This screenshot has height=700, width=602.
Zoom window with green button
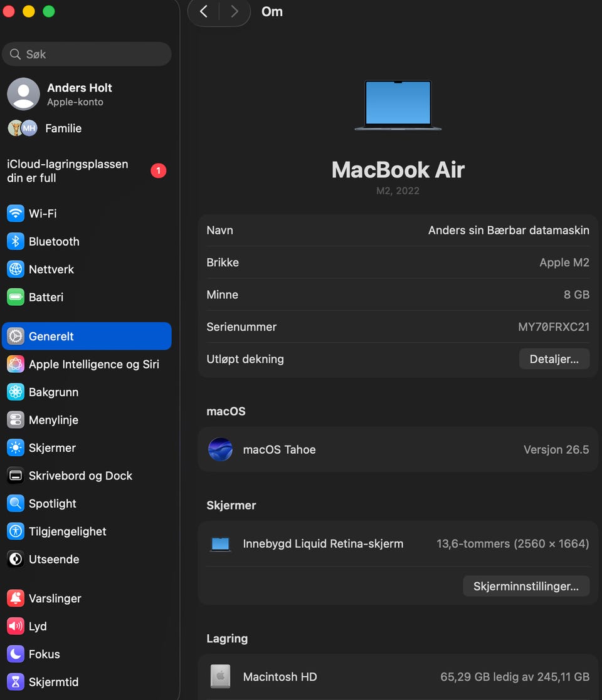point(49,11)
